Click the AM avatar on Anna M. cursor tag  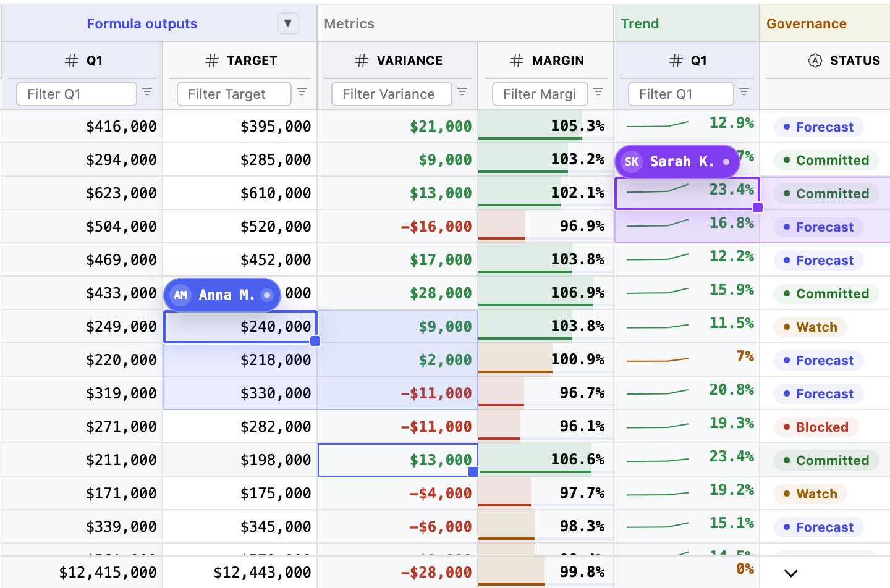pos(180,295)
